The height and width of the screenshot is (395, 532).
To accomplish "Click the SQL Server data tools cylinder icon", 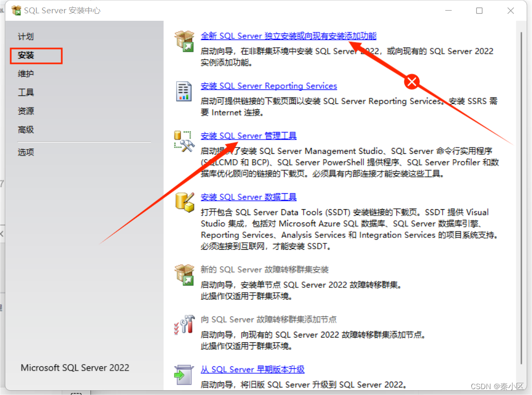I will [185, 202].
